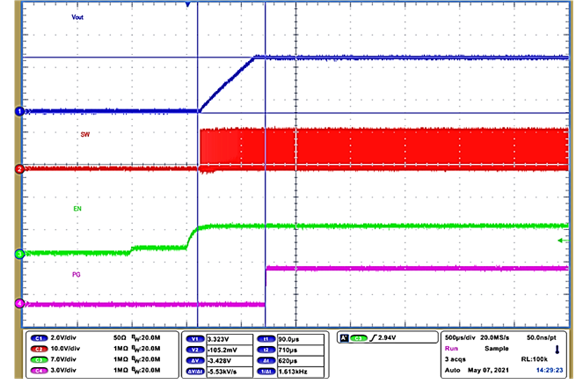The width and height of the screenshot is (588, 379).
Task: Open the 500µs/div timebase selector
Action: coord(459,338)
